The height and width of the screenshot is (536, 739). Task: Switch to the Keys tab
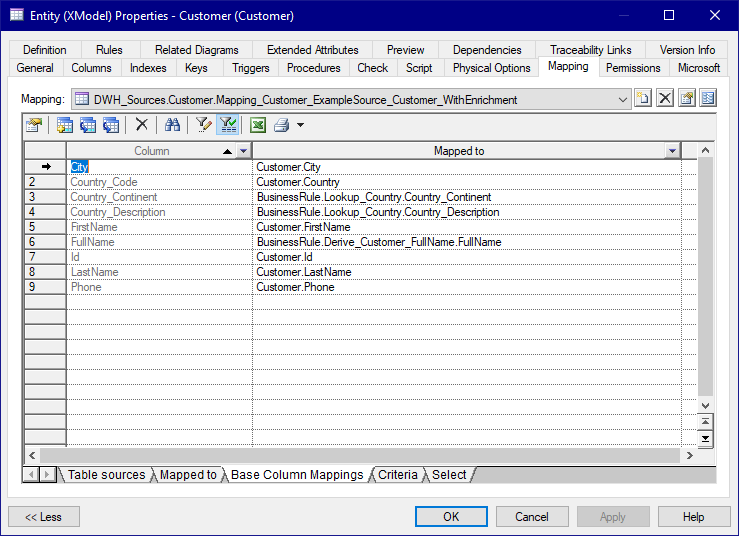click(x=196, y=68)
